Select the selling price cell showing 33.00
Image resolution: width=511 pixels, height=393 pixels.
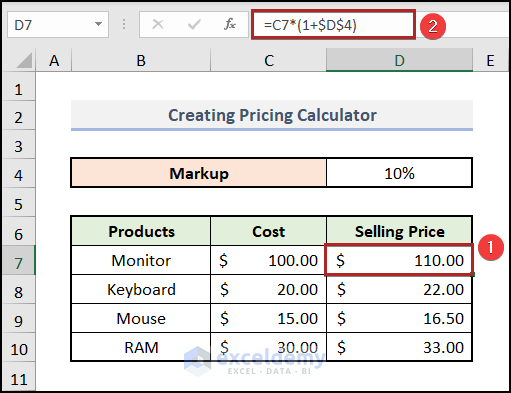399,347
